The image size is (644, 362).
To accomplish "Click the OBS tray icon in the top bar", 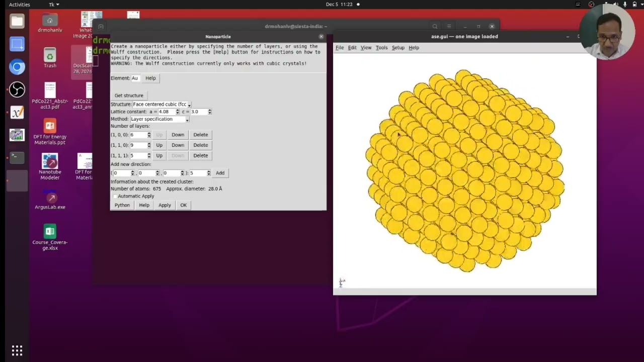I will tap(591, 5).
